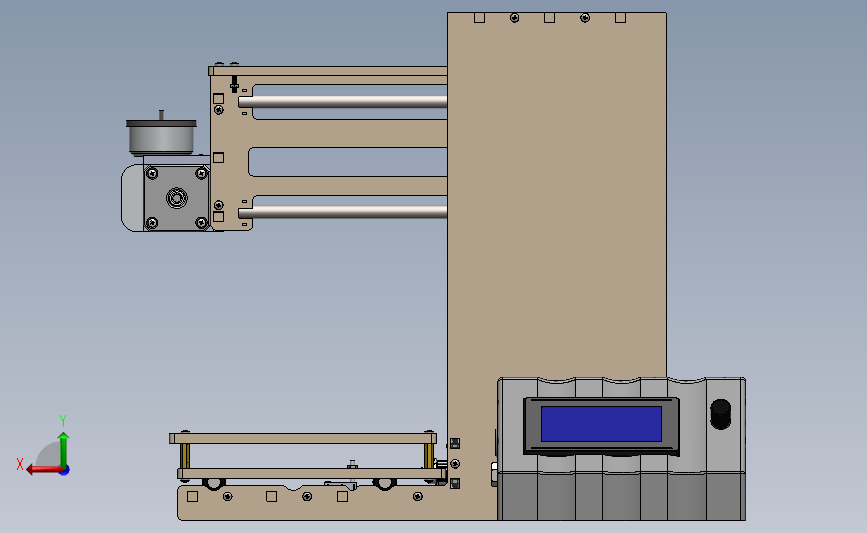Pick the top-left screw on the stepper motor
This screenshot has width=867, height=533.
[x=152, y=174]
